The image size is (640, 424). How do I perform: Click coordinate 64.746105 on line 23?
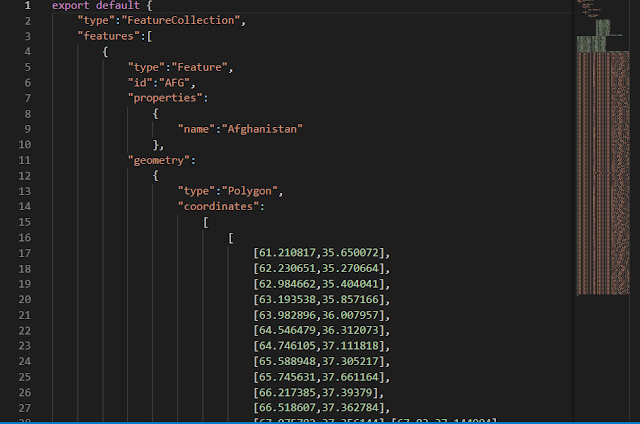pyautogui.click(x=287, y=346)
